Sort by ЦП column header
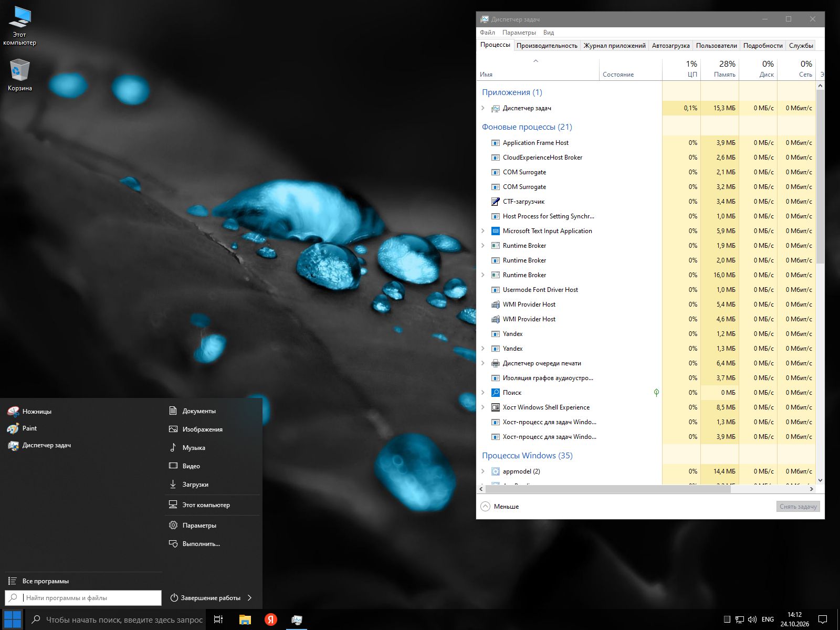840x630 pixels. (681, 69)
